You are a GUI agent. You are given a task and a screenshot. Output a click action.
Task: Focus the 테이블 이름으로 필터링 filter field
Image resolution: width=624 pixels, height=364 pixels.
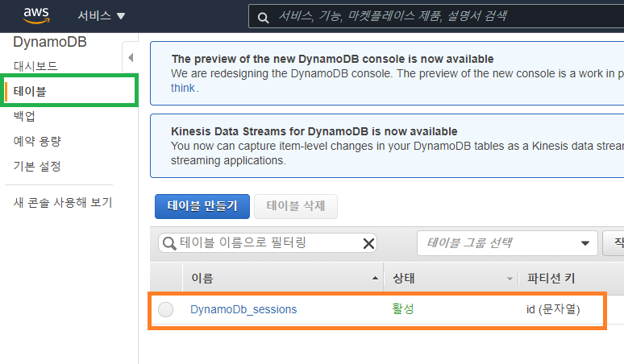267,242
